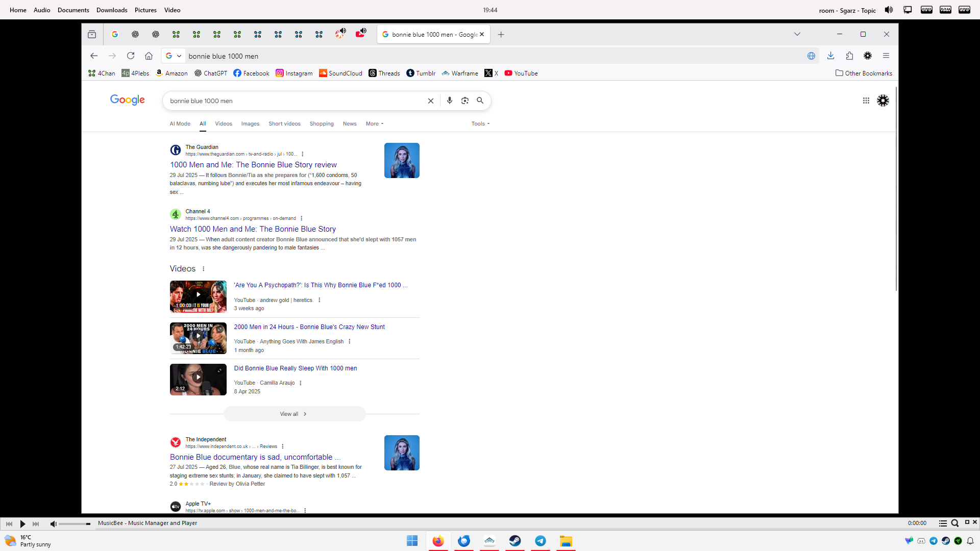Mute MusicBee volume speaker icon
Viewport: 980px width, 551px height.
pos(53,523)
